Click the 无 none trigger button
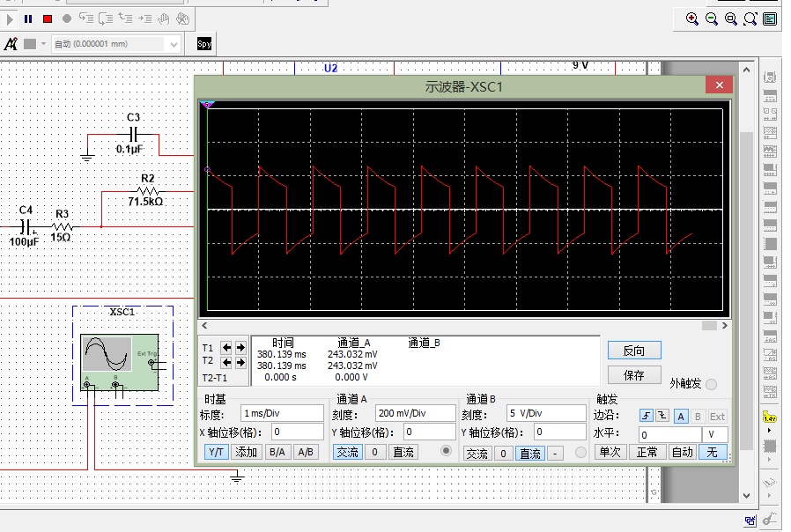This screenshot has width=791, height=532. pos(713,452)
